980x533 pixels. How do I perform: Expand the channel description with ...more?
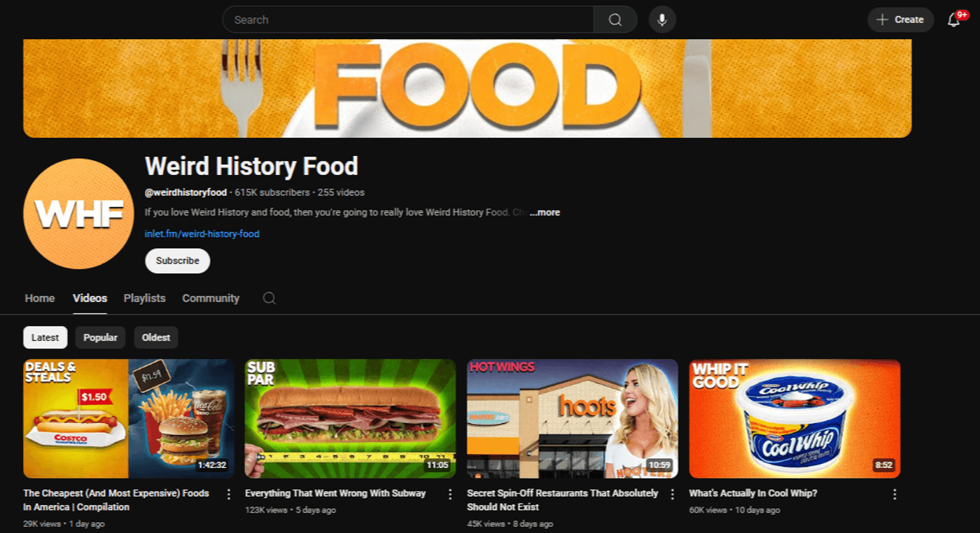pyautogui.click(x=545, y=212)
